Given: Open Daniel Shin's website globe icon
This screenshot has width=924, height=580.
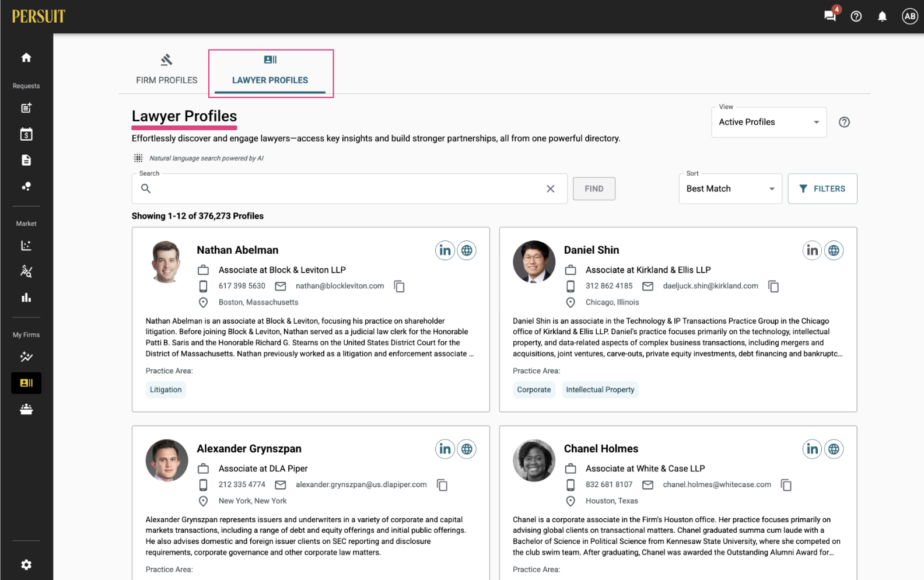Looking at the screenshot, I should click(834, 250).
